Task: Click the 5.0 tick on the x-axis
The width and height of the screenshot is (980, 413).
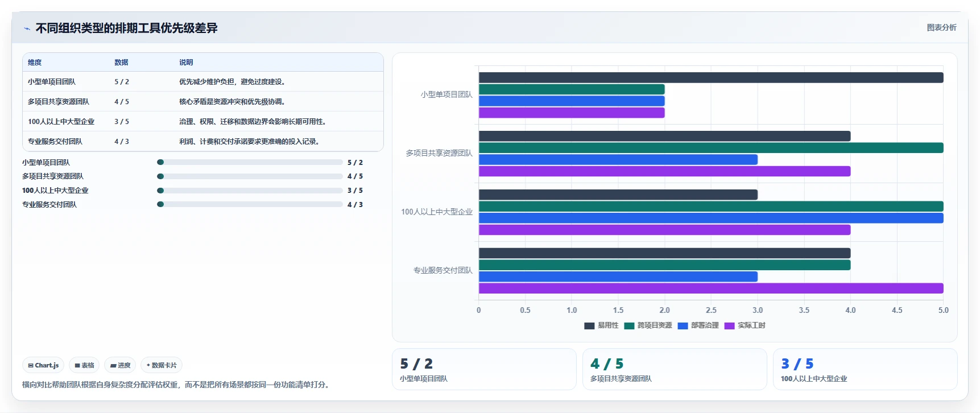Action: click(944, 311)
